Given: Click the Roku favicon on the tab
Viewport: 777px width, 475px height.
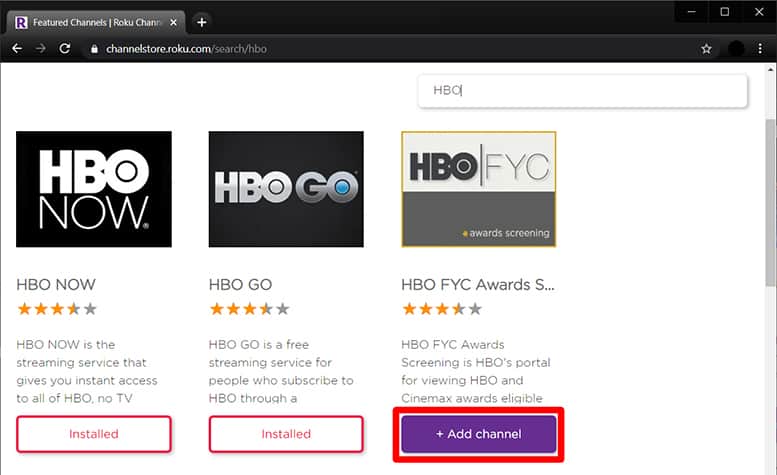Looking at the screenshot, I should coord(21,22).
